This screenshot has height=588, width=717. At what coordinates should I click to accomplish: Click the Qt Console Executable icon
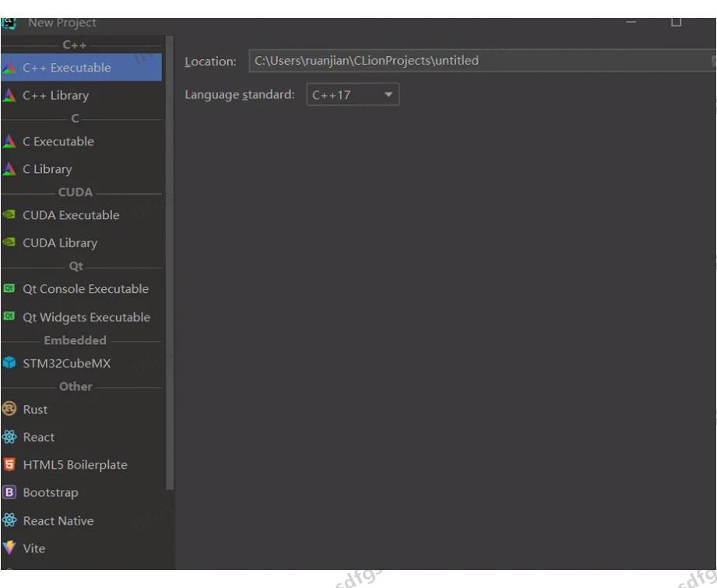(9, 288)
